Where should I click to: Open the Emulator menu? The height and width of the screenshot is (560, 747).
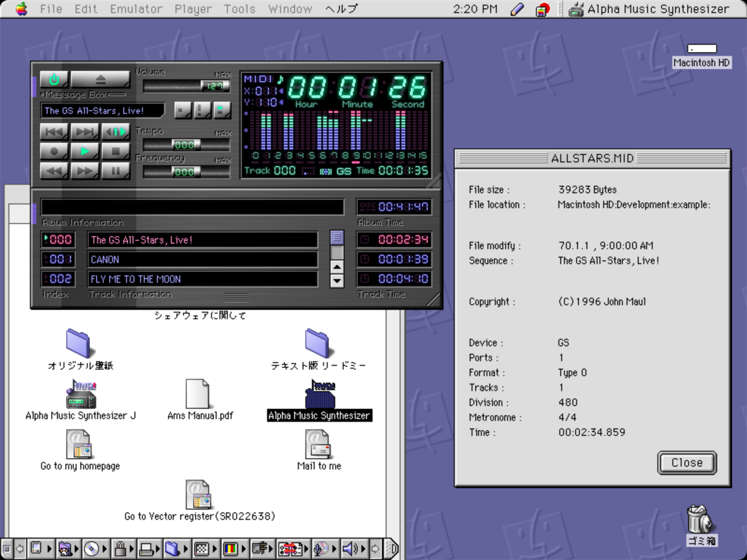pos(136,9)
